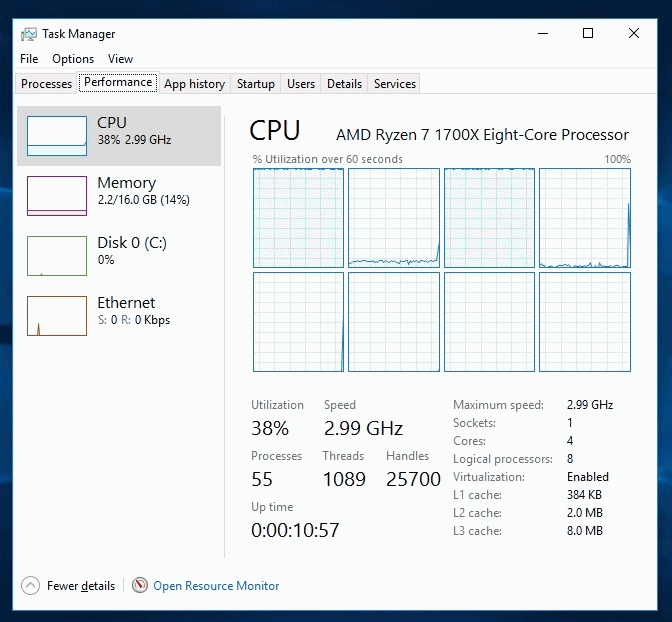Screen dimensions: 672x622
Task: Click the Open Resource Monitor gauge icon
Action: pyautogui.click(x=140, y=585)
